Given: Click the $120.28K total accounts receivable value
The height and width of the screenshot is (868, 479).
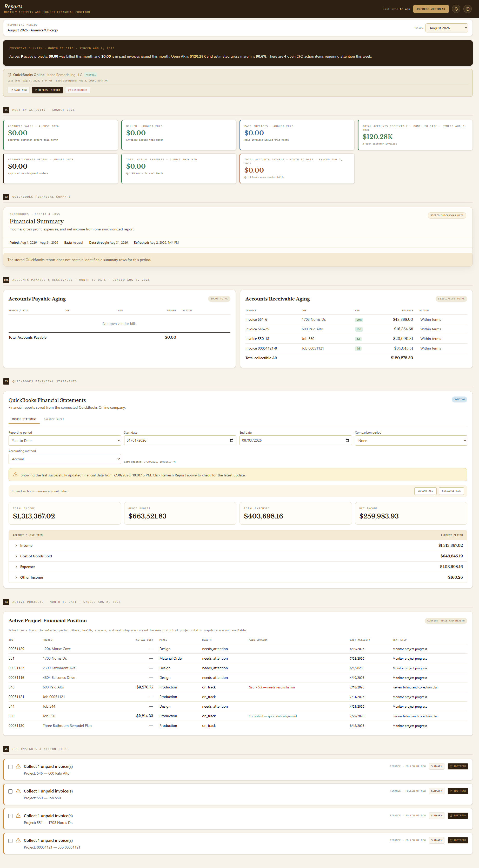Looking at the screenshot, I should coord(377,136).
